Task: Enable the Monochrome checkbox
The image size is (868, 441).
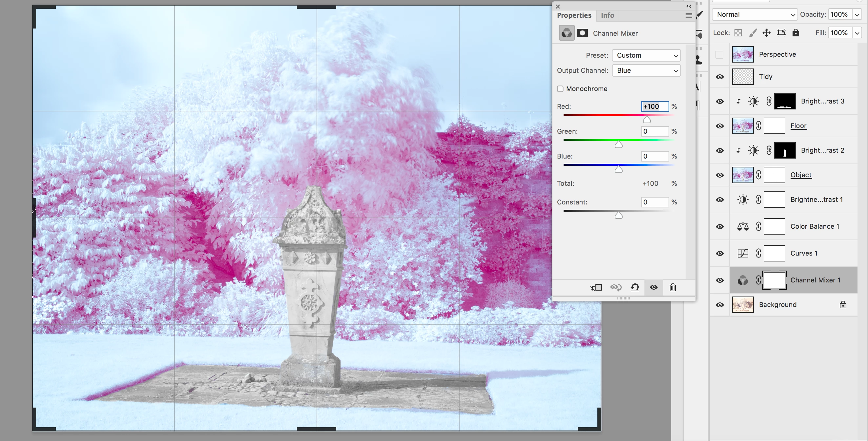Action: 560,89
